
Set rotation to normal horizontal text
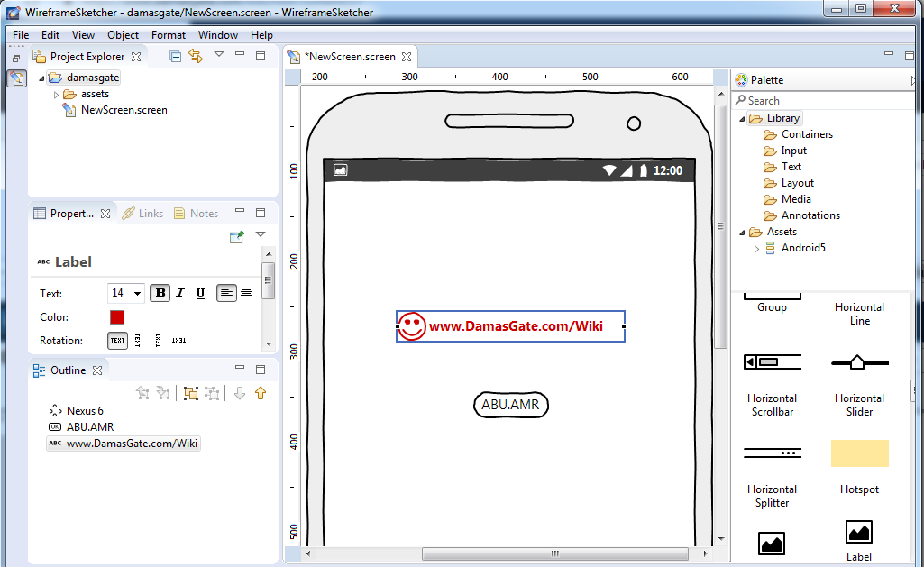pos(118,340)
